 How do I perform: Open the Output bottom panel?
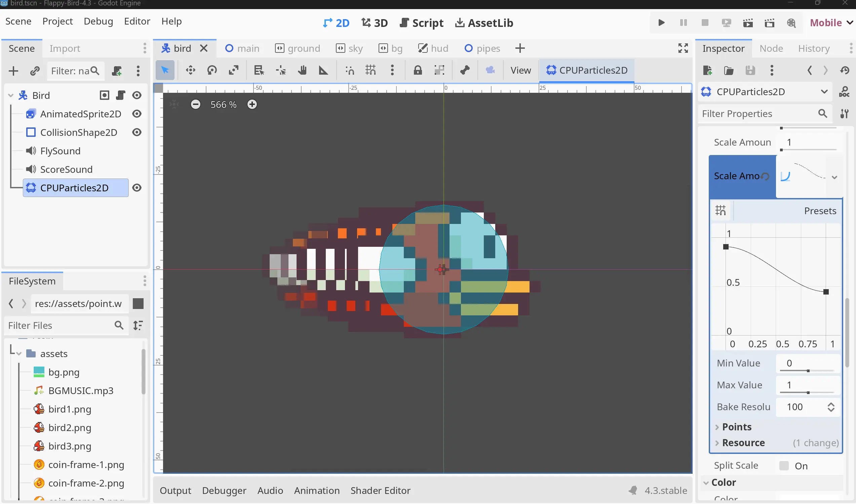(x=175, y=491)
